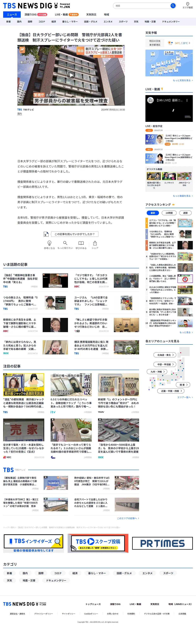Click もっと天気を見る link
This screenshot has height=644, width=196.
pos(183,80)
